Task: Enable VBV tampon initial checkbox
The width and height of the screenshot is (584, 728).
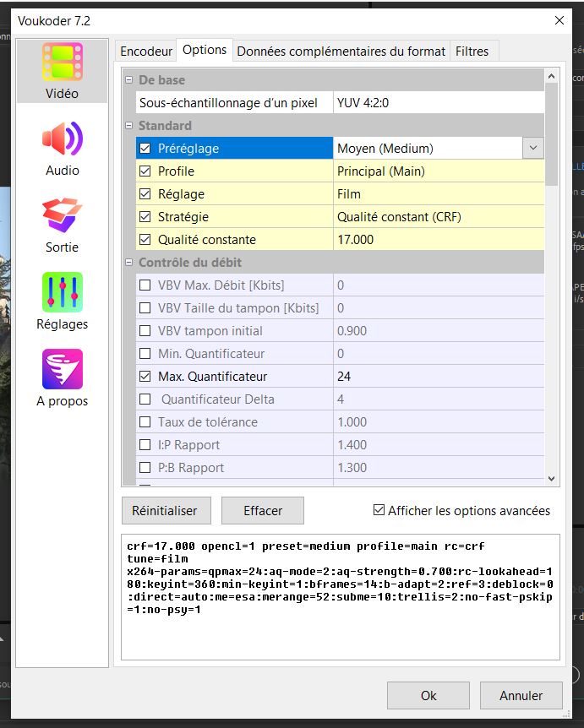Action: point(145,330)
